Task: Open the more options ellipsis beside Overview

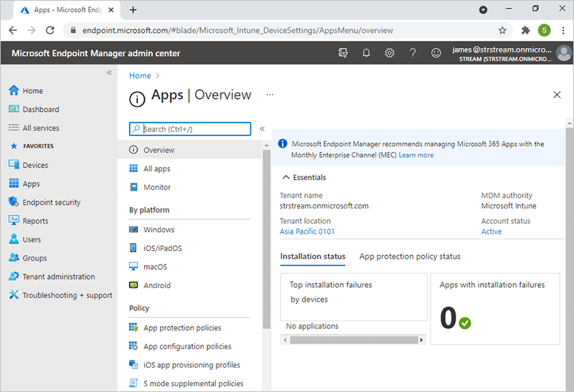Action: click(270, 95)
